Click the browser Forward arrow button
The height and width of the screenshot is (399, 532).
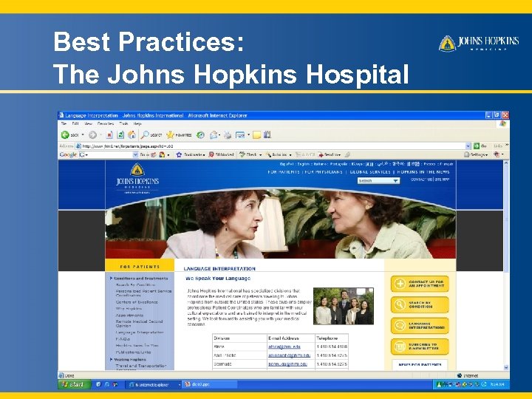(x=92, y=135)
